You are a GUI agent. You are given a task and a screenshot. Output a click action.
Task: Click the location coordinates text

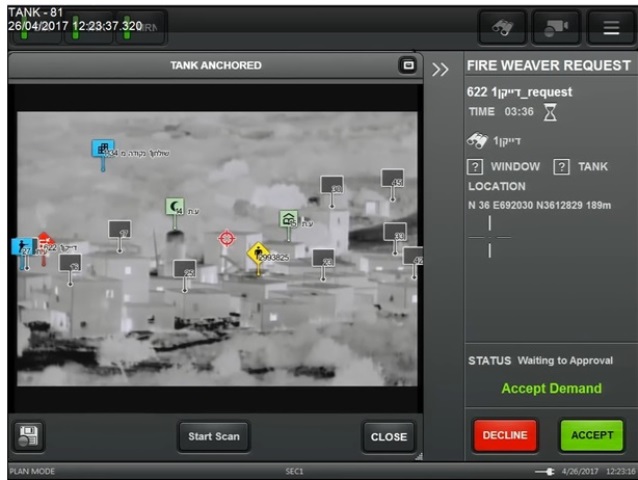[x=536, y=205]
